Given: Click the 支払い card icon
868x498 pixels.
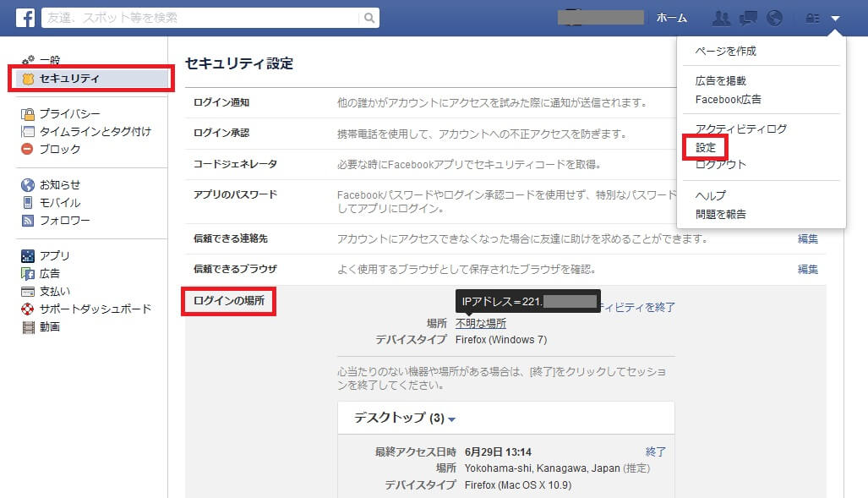Looking at the screenshot, I should coord(28,292).
